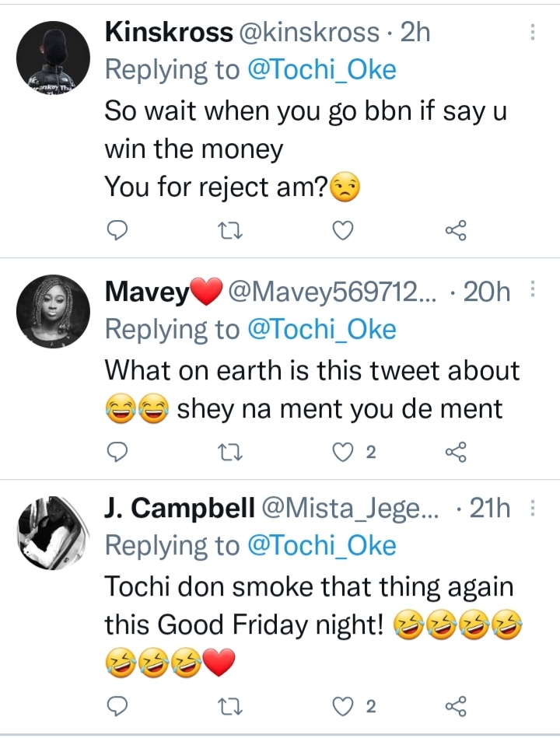560x738 pixels.
Task: Open more options on J. Campbell's tweet
Action: 533,509
